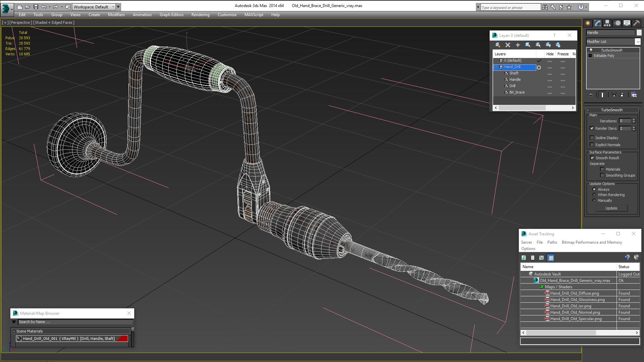644x362 pixels.
Task: Open the Paths menu in Asset Tracking
Action: 552,242
